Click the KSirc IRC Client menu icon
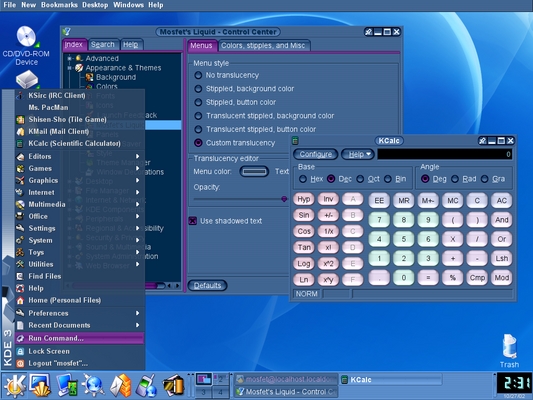533x400 pixels. [20, 95]
